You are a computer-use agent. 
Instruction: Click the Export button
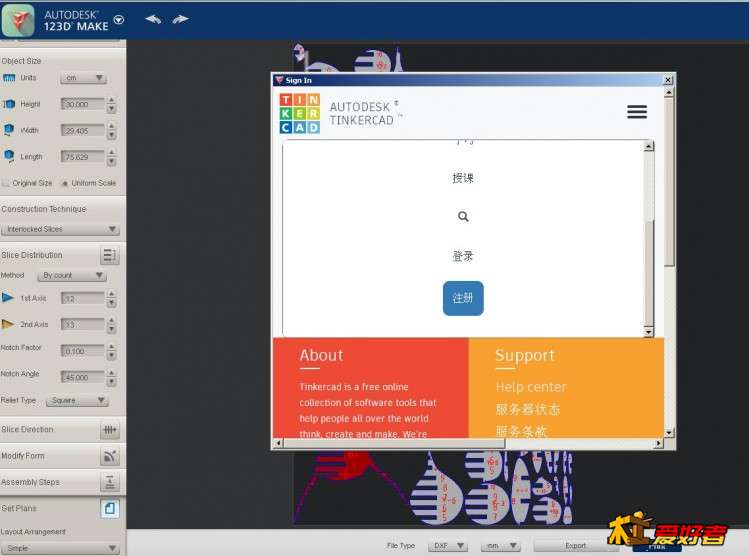[x=576, y=545]
